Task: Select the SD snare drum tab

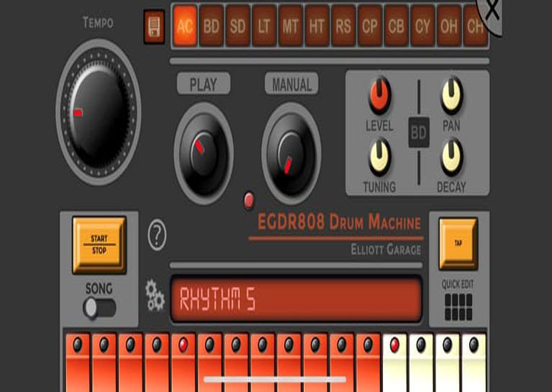Action: pos(238,27)
